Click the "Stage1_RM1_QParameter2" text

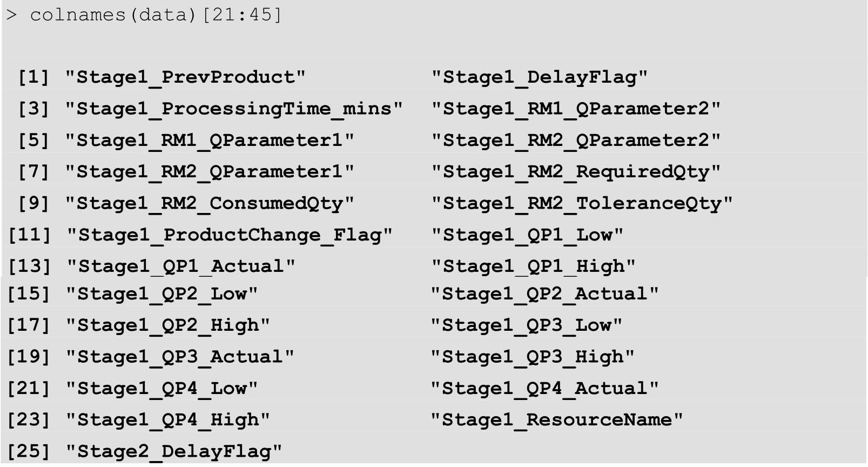pos(576,109)
